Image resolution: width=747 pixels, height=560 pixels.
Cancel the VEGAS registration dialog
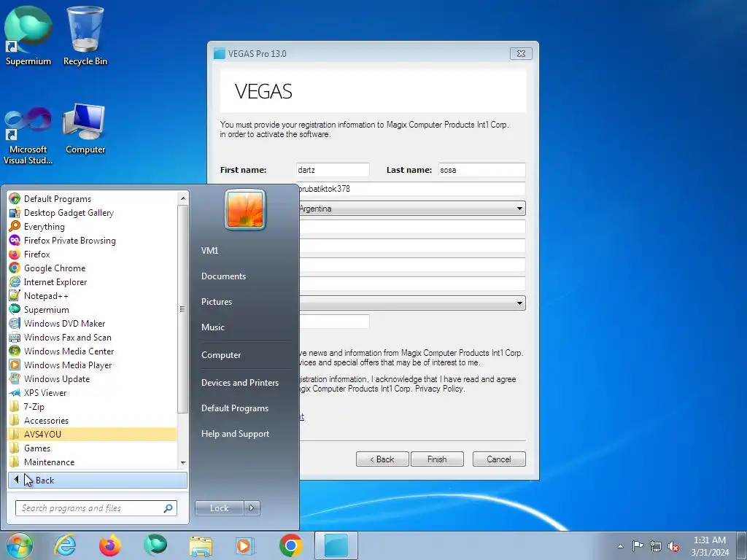click(499, 459)
